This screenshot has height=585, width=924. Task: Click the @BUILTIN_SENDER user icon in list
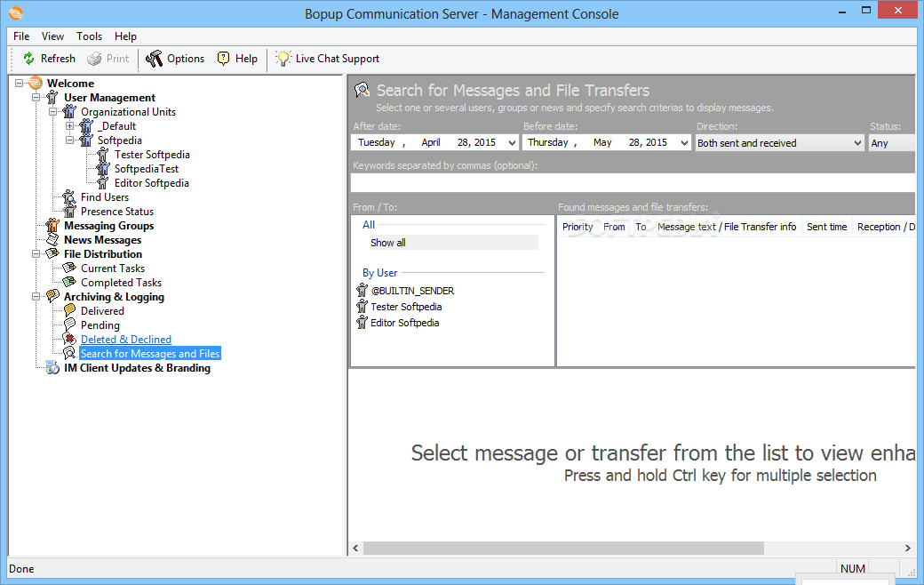[x=362, y=290]
